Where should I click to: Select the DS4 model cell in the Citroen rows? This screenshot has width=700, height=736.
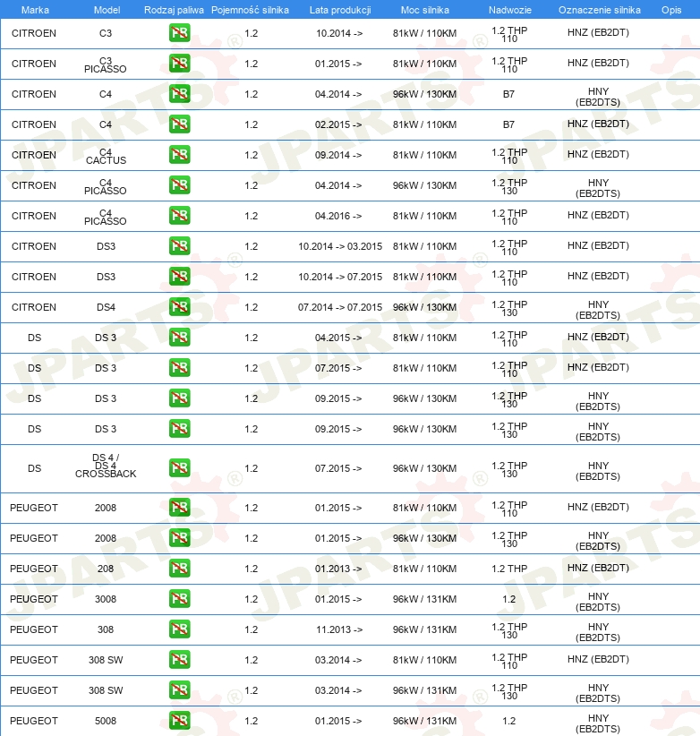point(106,307)
